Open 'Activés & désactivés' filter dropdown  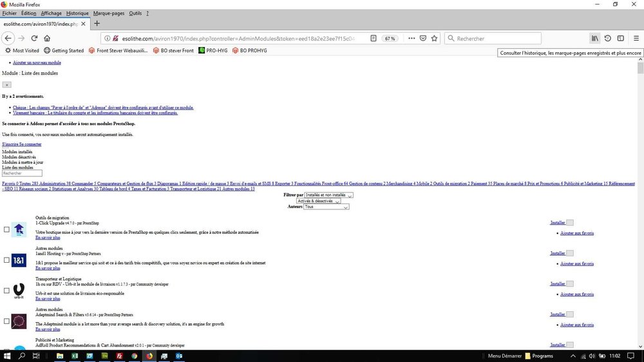[318, 201]
